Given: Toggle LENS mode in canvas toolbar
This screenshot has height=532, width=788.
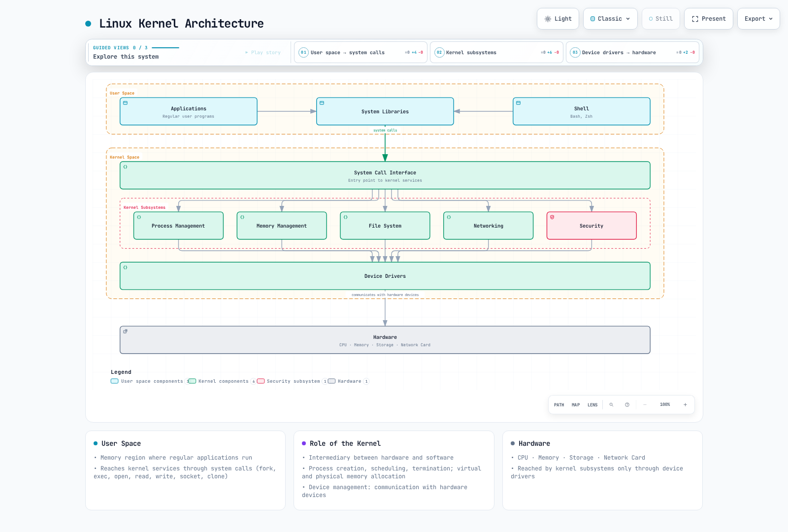Looking at the screenshot, I should tap(592, 405).
